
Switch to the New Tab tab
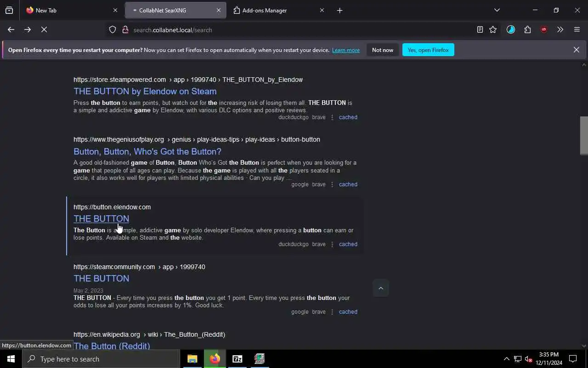[71, 10]
